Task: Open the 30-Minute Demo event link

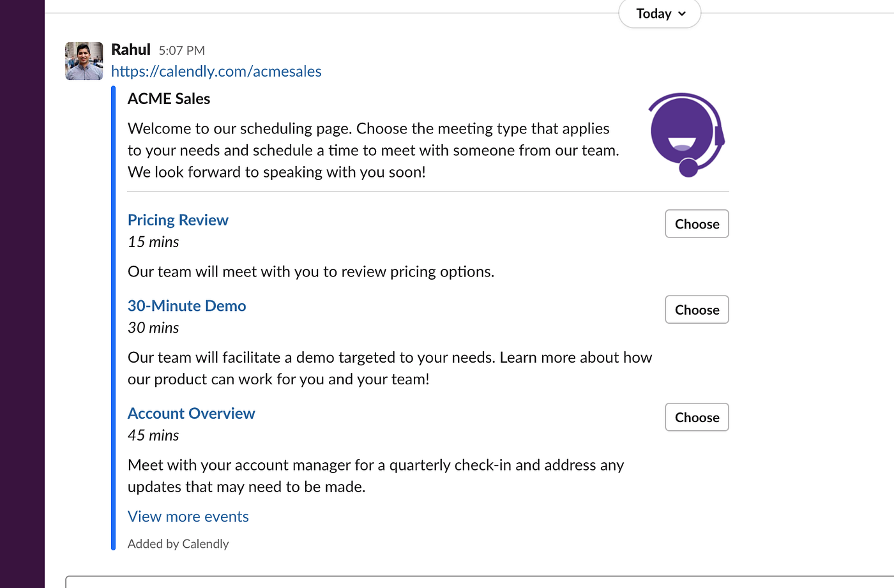Action: pos(186,306)
